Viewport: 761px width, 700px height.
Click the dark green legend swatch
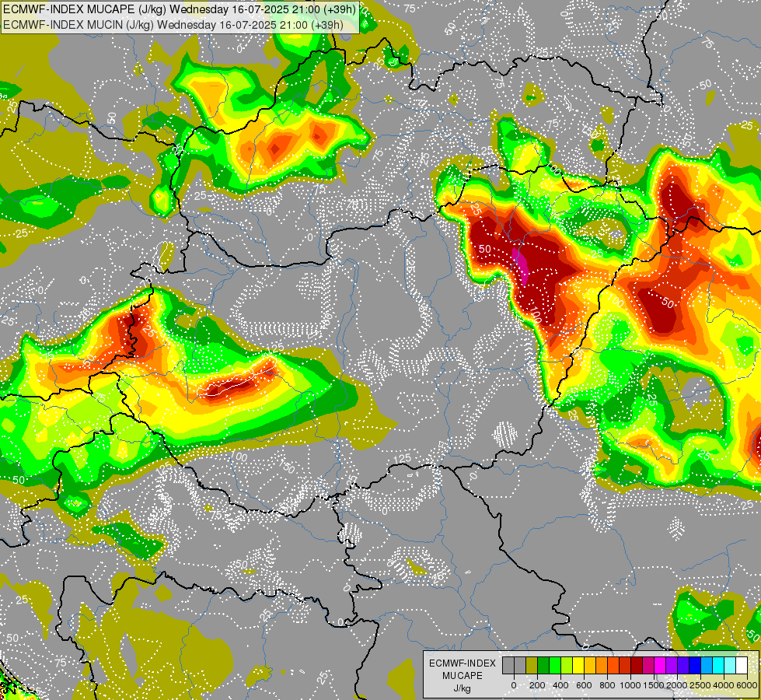(x=543, y=665)
